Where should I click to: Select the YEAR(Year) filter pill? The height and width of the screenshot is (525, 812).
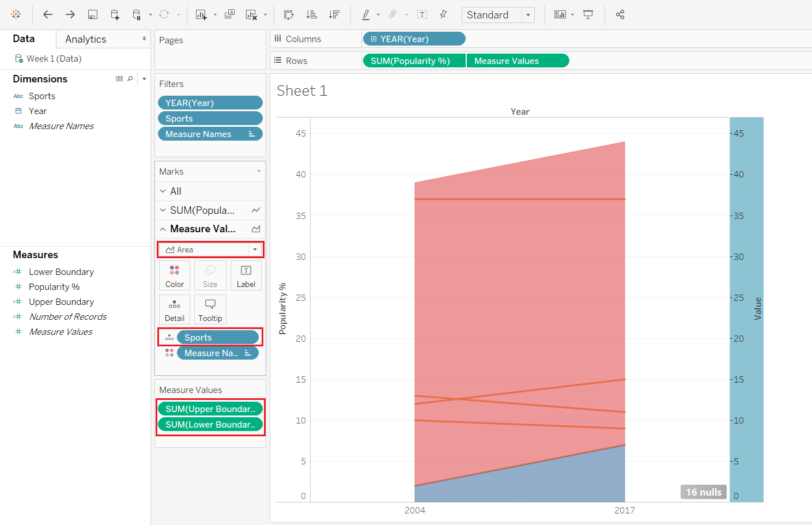210,103
